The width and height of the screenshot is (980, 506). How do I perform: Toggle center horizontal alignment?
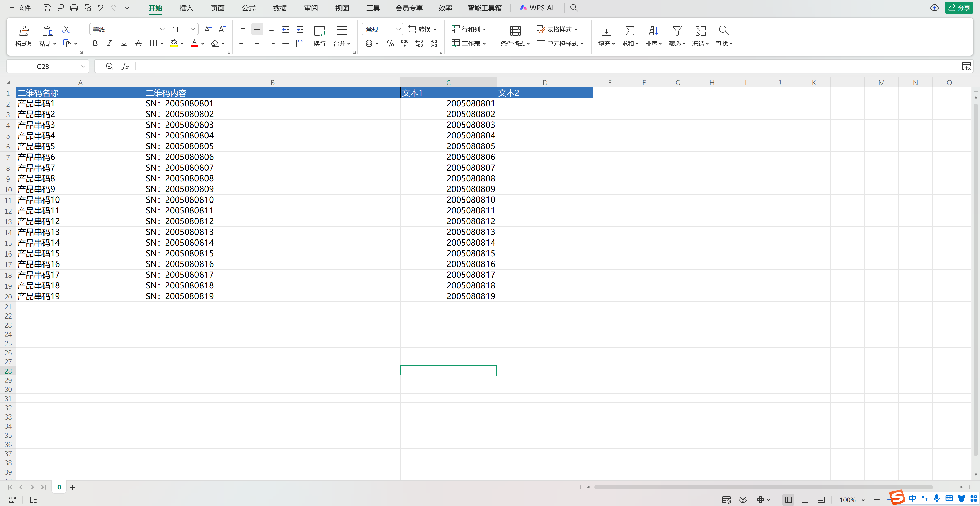tap(257, 44)
